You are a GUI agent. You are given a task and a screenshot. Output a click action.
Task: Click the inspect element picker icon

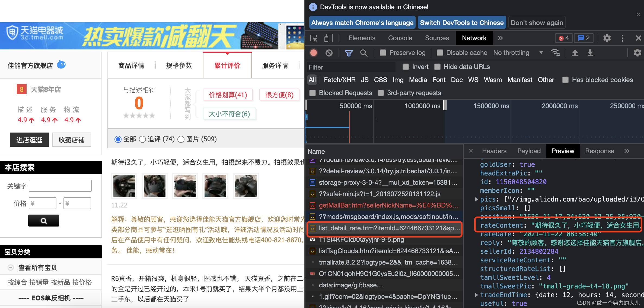(314, 38)
